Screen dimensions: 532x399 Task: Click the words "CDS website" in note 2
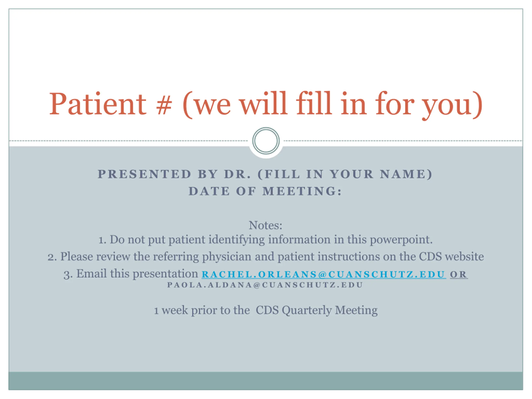tap(451, 257)
